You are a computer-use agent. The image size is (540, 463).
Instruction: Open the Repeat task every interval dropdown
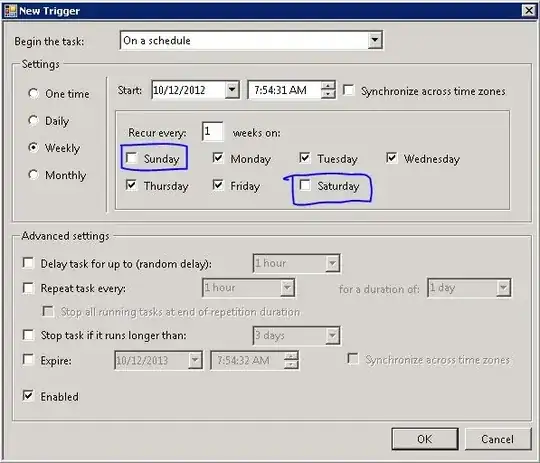(x=287, y=288)
